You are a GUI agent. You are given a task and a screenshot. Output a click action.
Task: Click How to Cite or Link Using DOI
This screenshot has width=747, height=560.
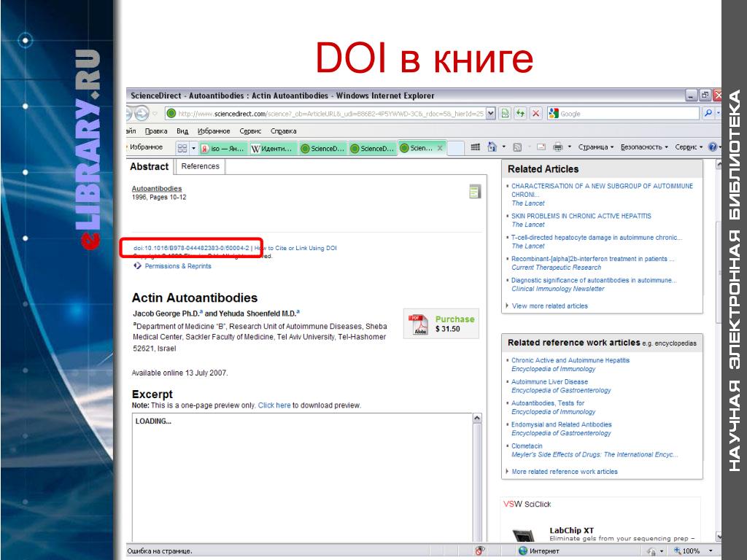[x=295, y=248]
